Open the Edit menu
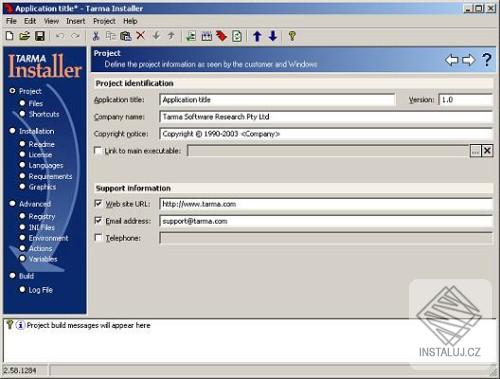 30,21
